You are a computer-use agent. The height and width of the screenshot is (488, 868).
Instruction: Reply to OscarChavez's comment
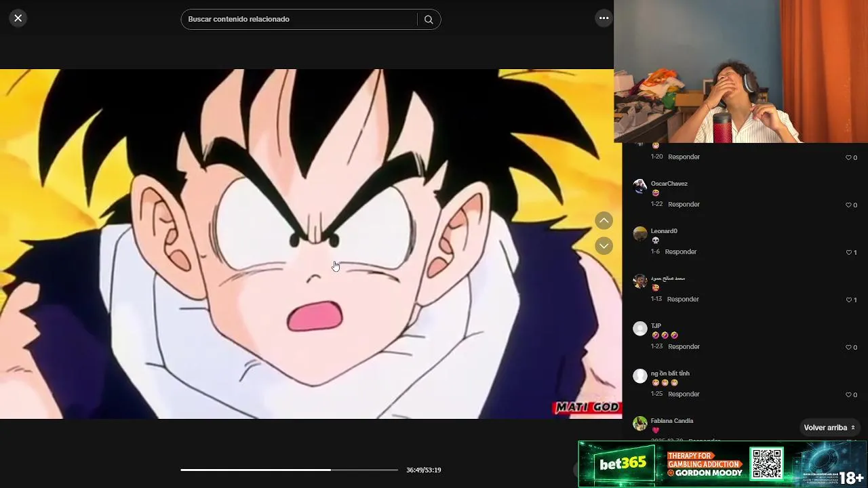coord(684,204)
